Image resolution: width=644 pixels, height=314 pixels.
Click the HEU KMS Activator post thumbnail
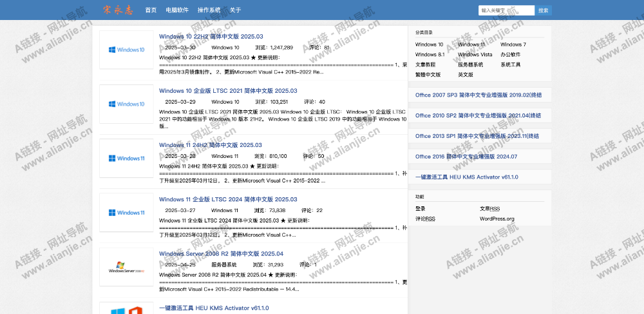pos(126,308)
